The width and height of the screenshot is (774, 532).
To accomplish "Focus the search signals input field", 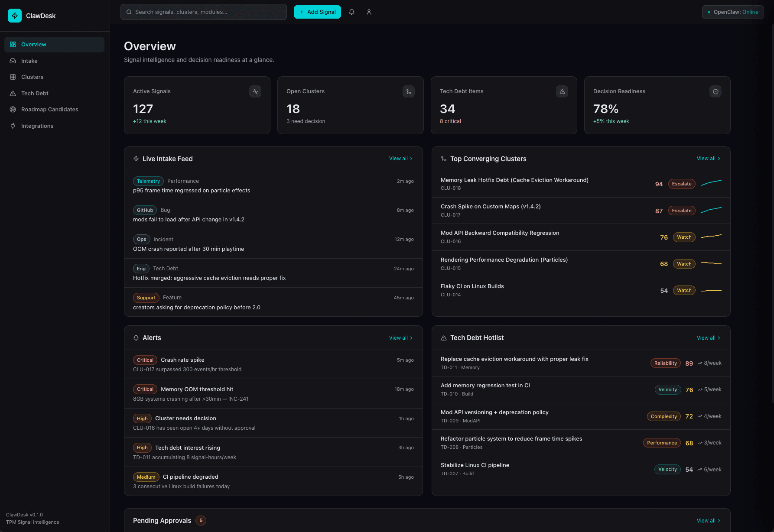I will click(204, 12).
